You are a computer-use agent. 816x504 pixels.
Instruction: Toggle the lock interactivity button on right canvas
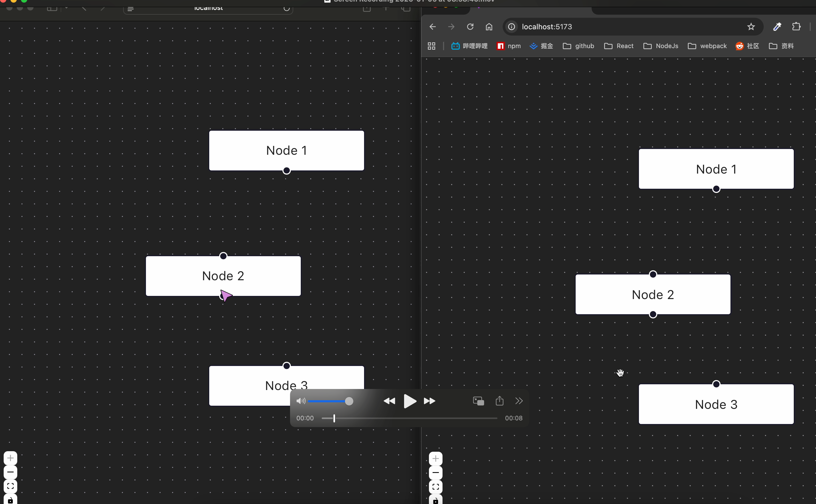tap(435, 500)
